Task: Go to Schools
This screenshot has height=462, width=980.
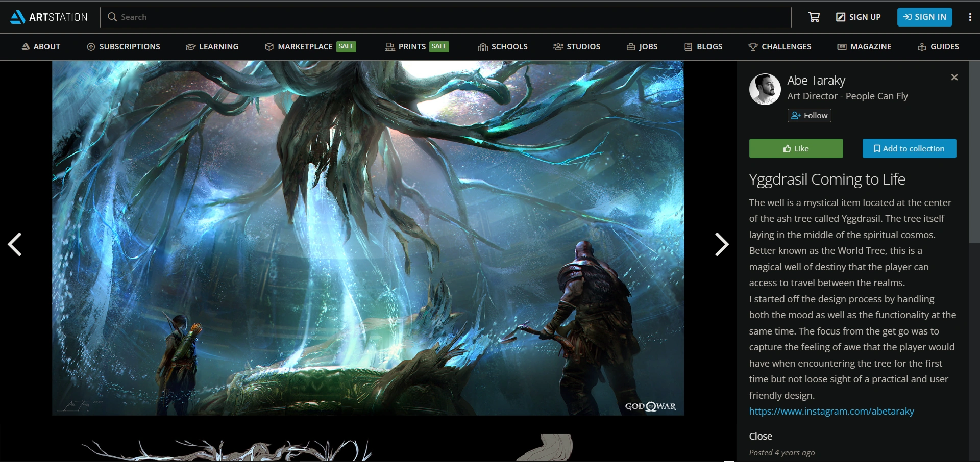Action: (x=503, y=47)
